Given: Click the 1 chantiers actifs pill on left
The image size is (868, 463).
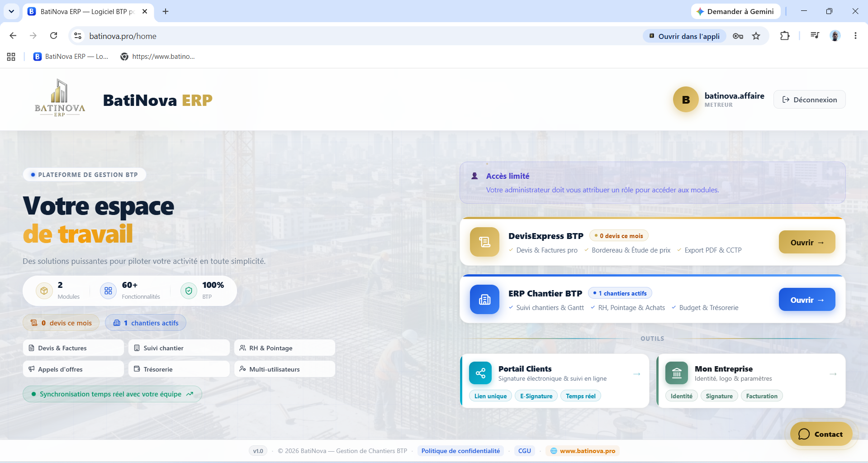Looking at the screenshot, I should point(146,323).
